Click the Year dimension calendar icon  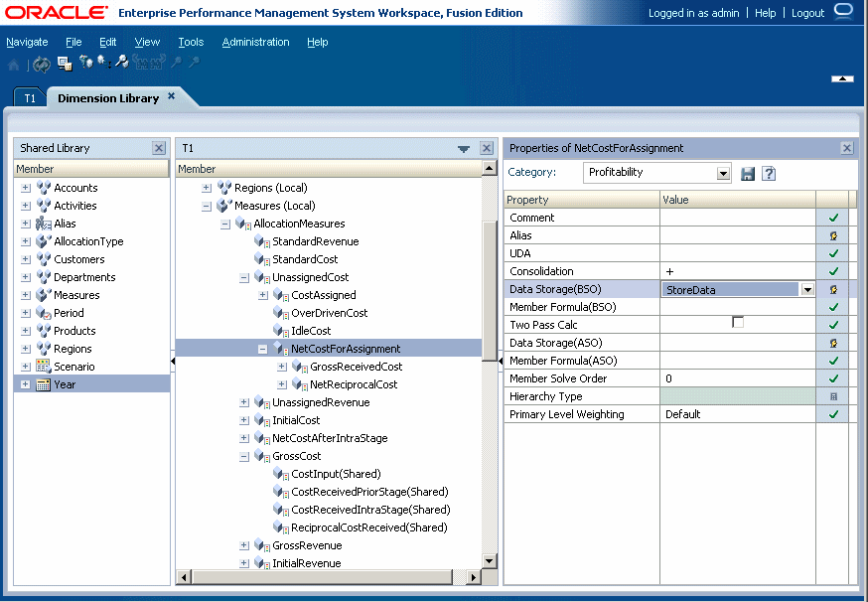tap(43, 384)
